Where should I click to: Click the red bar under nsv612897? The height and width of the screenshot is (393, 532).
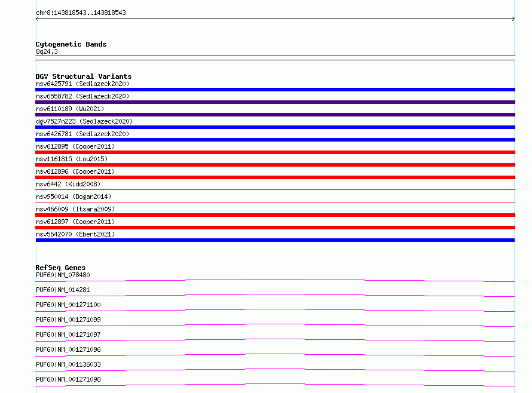point(275,228)
